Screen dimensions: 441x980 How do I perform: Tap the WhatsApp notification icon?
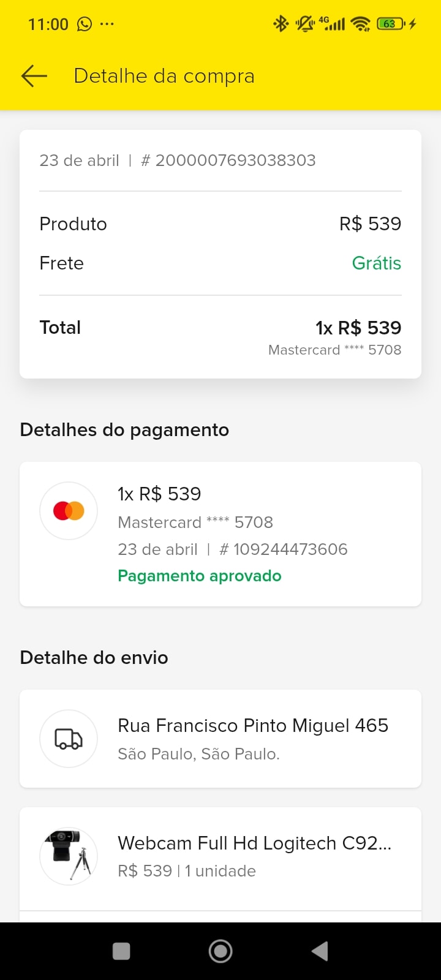click(x=85, y=24)
